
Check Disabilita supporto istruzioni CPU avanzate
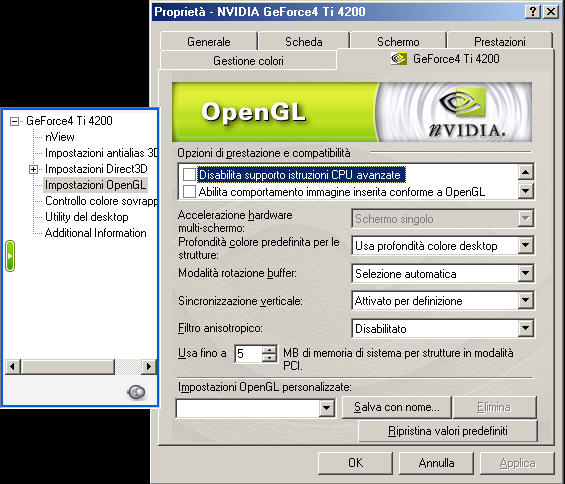(189, 174)
